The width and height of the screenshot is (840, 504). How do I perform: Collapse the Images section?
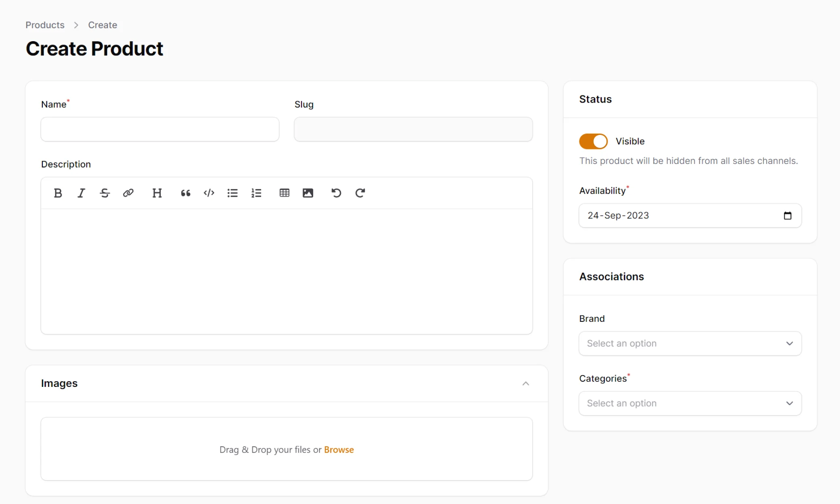click(526, 383)
